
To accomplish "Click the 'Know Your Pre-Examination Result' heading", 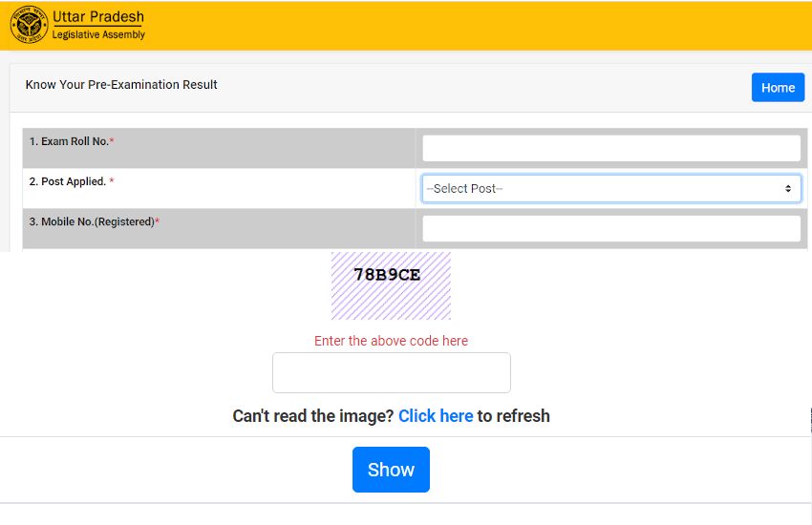I will (x=121, y=85).
